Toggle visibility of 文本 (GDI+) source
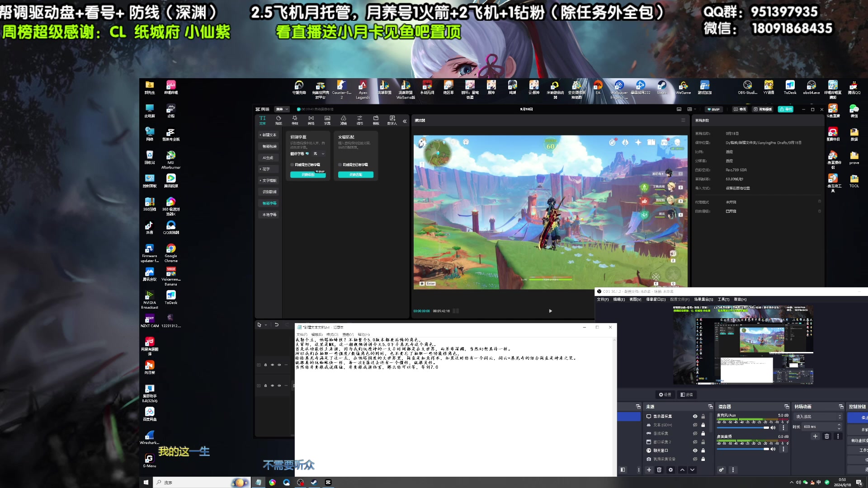The width and height of the screenshot is (868, 488). 695,425
